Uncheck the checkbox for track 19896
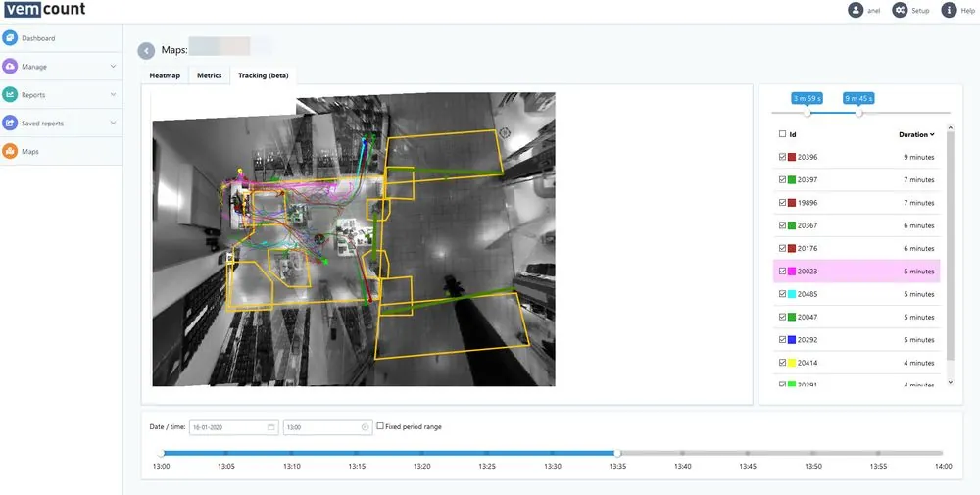Image resolution: width=980 pixels, height=495 pixels. pos(782,203)
